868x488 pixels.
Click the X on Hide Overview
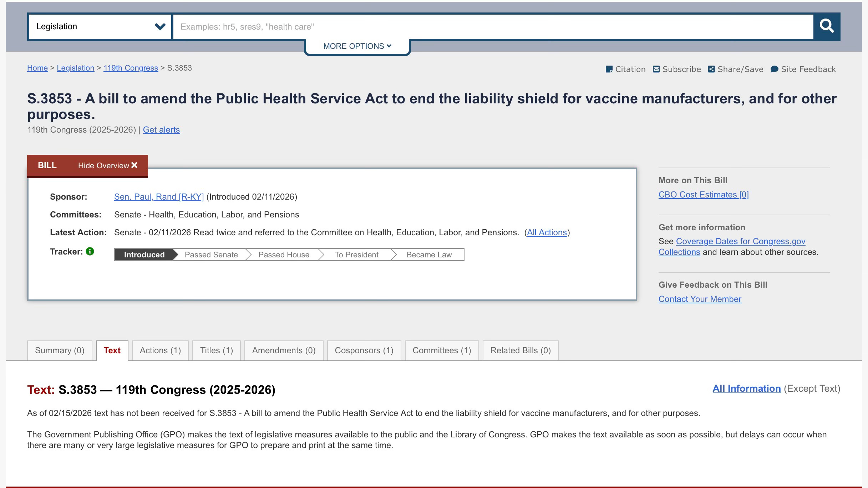tap(134, 165)
